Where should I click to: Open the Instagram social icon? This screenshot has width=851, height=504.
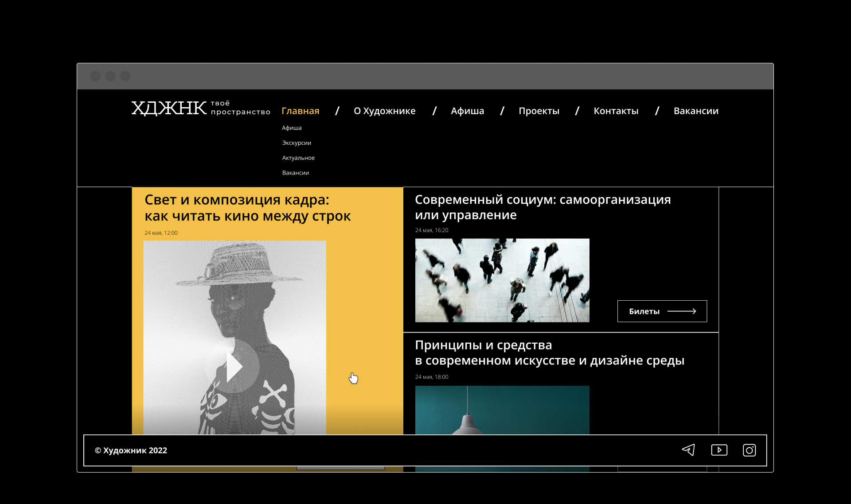749,450
